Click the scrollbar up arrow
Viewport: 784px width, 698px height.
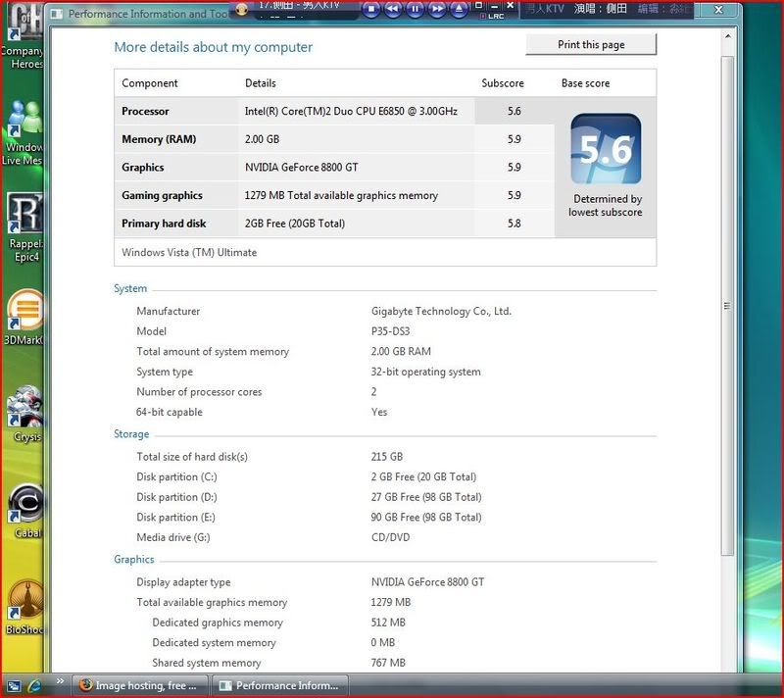click(x=727, y=36)
